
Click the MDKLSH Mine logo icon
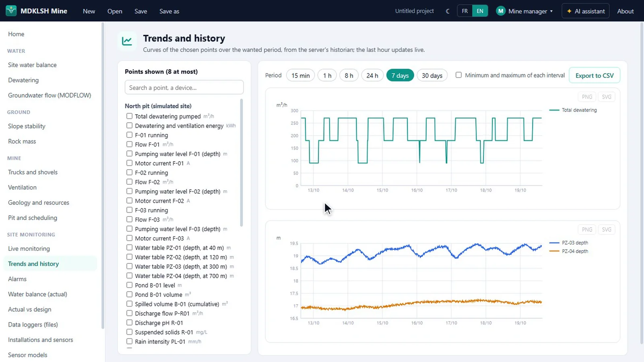tap(11, 11)
